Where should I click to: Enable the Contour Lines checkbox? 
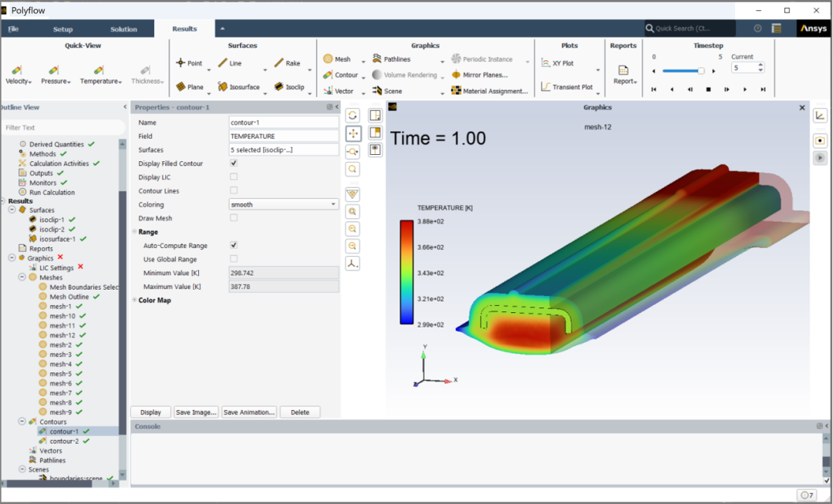234,190
